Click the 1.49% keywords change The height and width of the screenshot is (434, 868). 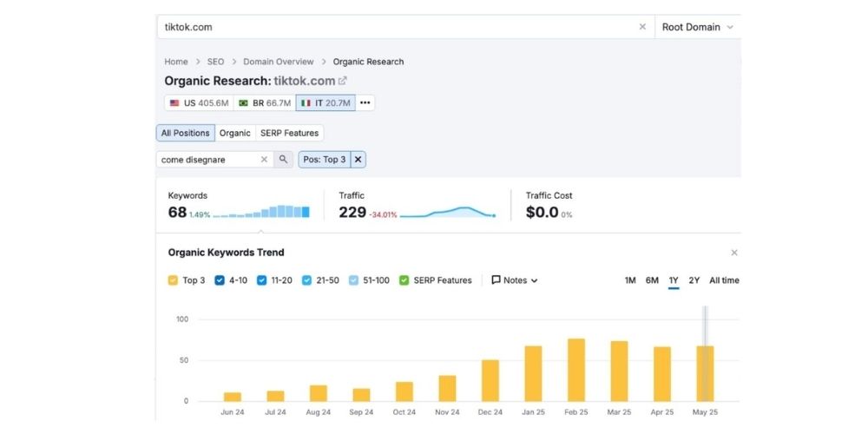200,214
